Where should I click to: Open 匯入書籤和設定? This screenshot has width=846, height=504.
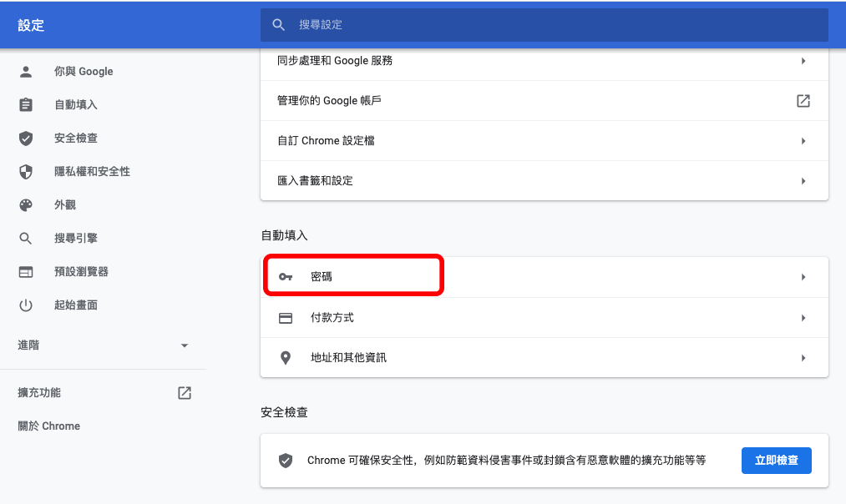(545, 181)
